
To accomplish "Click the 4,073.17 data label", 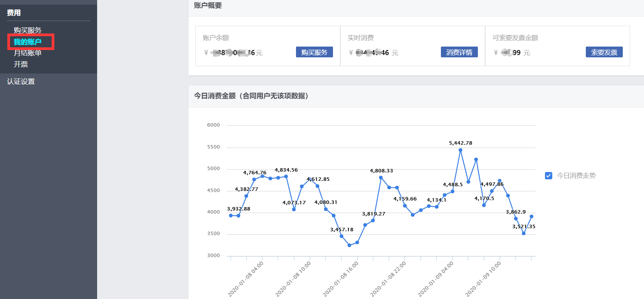I will tap(294, 203).
